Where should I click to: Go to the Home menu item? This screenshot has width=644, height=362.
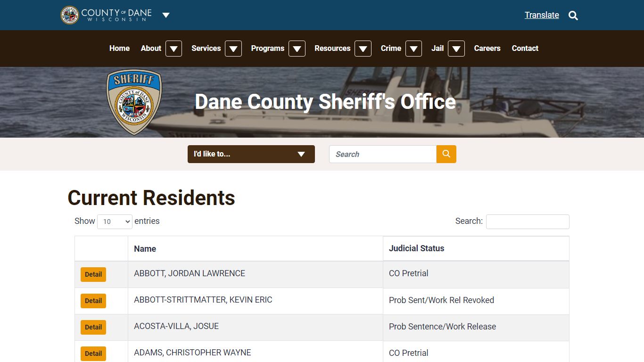click(x=119, y=48)
